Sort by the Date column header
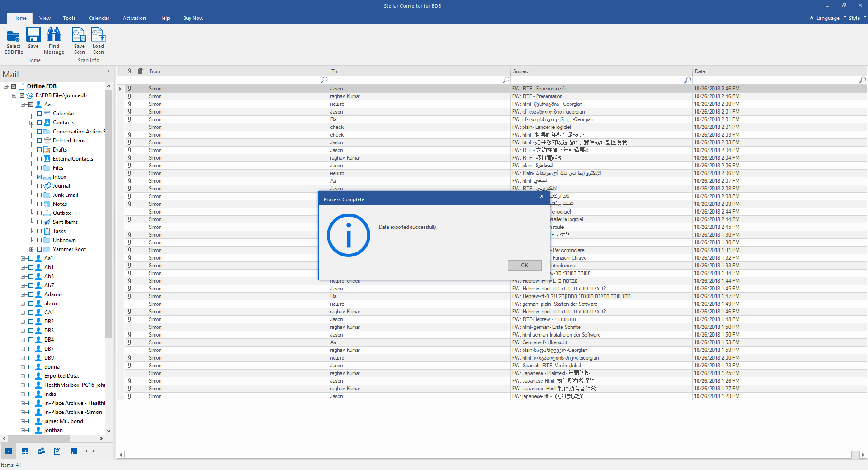Screen dimensions: 868x470 coord(780,71)
